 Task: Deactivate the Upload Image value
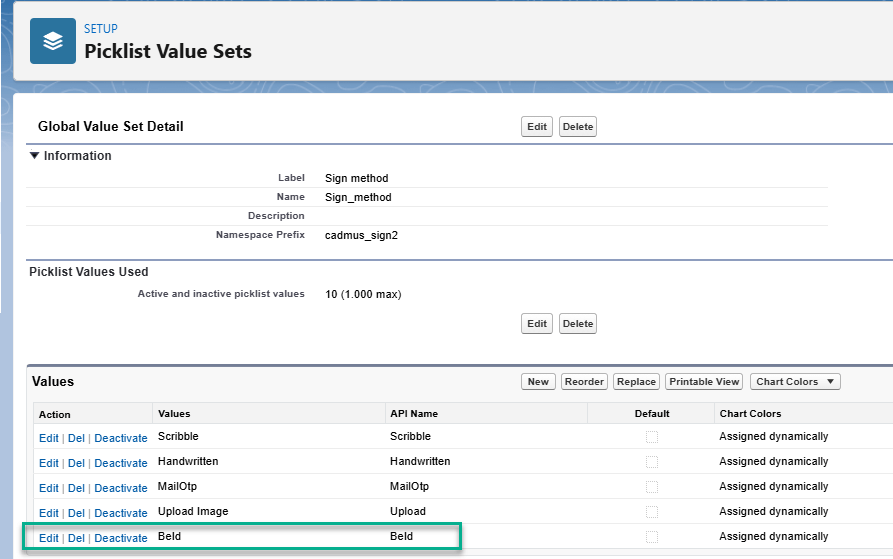pos(121,513)
